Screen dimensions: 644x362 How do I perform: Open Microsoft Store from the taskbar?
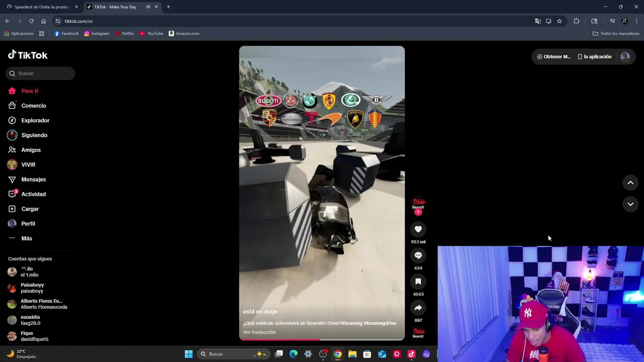pos(367,354)
